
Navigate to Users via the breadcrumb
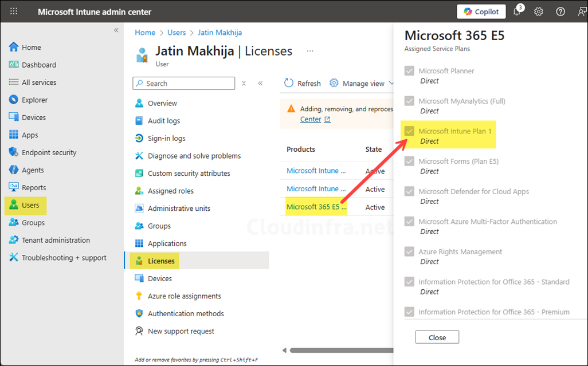(177, 33)
